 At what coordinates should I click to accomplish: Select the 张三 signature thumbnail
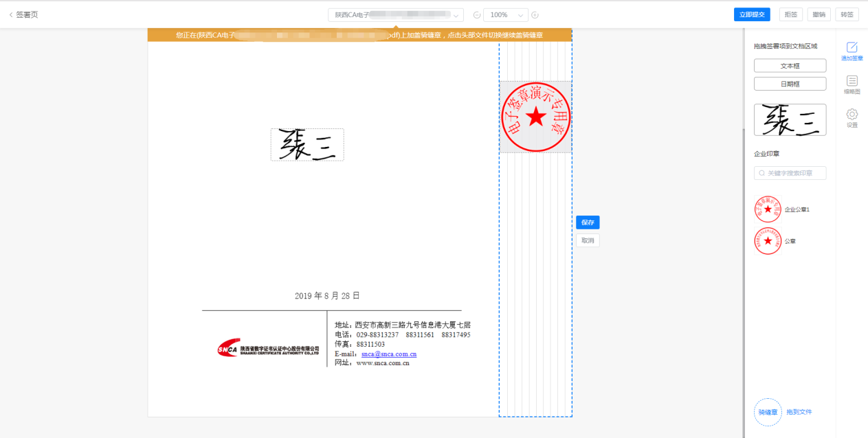[x=790, y=119]
